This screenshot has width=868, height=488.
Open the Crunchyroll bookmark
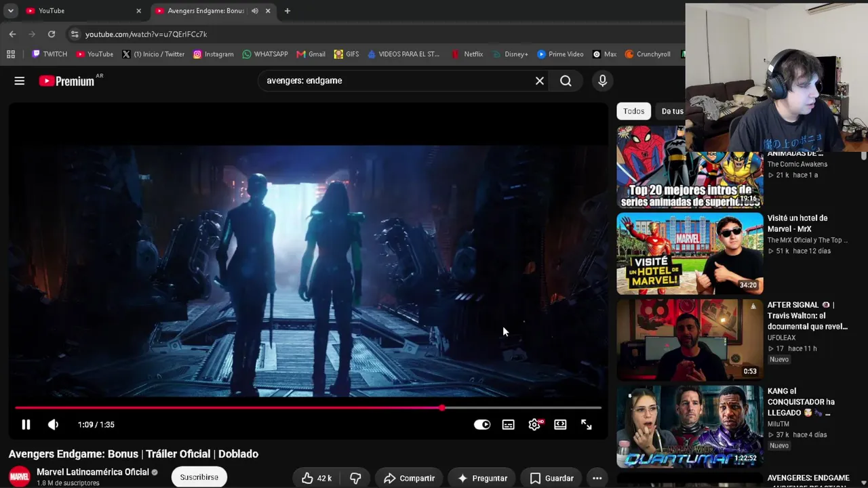click(648, 54)
